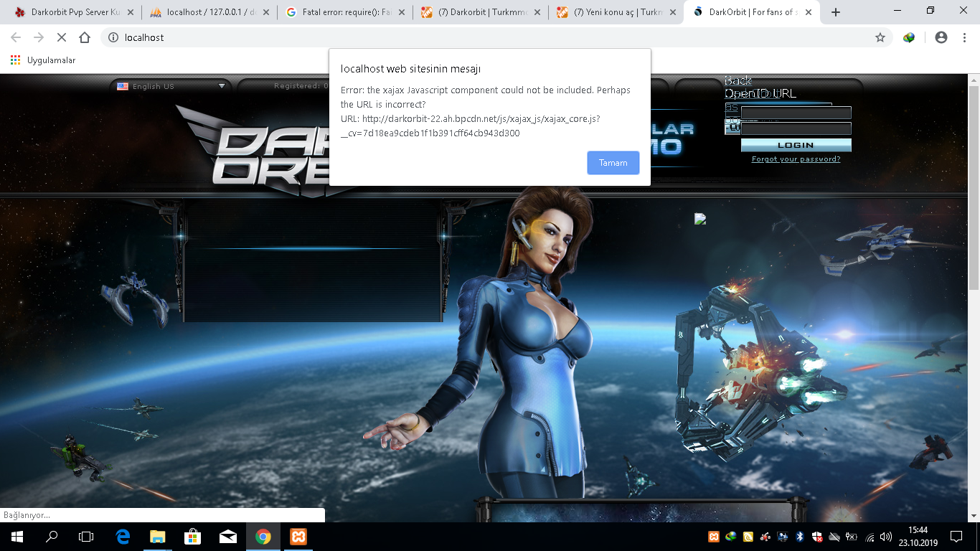Open Wi-Fi network settings in the tray

coord(870,537)
